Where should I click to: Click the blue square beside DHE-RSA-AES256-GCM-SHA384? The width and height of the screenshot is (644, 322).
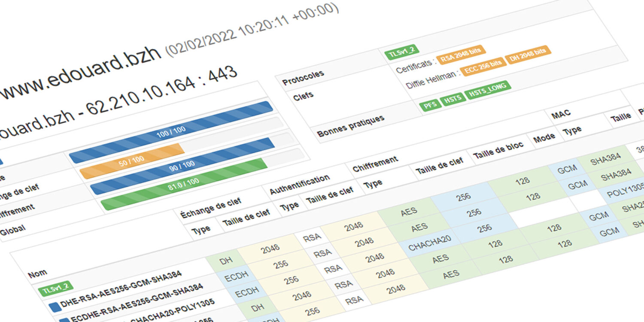click(54, 307)
